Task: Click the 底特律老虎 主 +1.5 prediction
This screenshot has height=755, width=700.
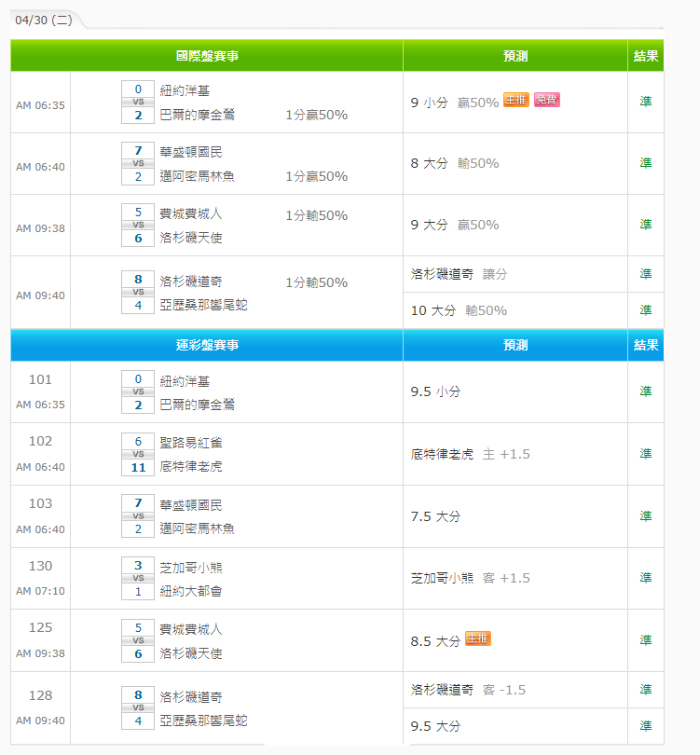Action: (x=471, y=454)
